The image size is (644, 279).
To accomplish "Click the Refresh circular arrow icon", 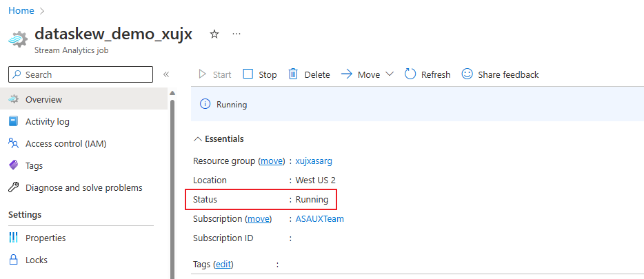I will tap(410, 74).
